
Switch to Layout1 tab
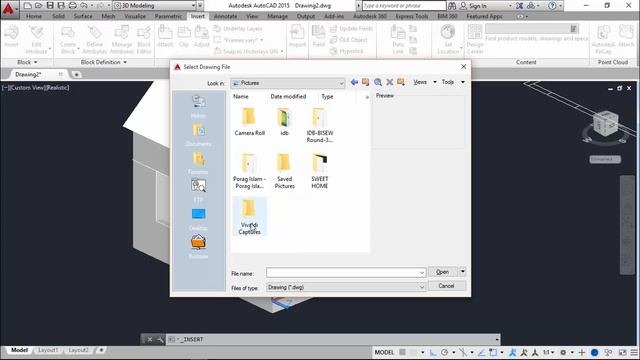coord(48,351)
